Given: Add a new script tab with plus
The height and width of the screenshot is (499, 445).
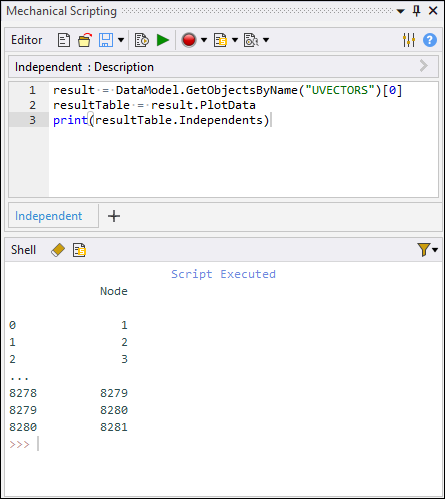Looking at the screenshot, I should (x=114, y=216).
